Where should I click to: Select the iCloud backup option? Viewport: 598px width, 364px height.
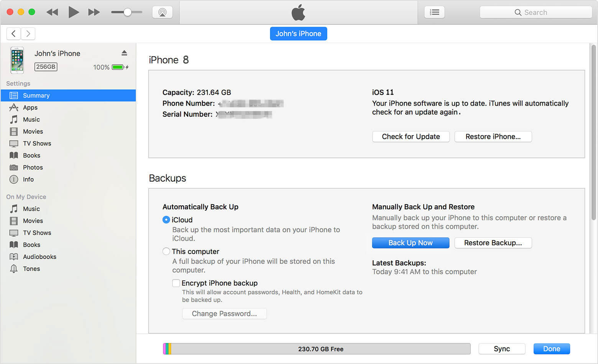click(166, 220)
